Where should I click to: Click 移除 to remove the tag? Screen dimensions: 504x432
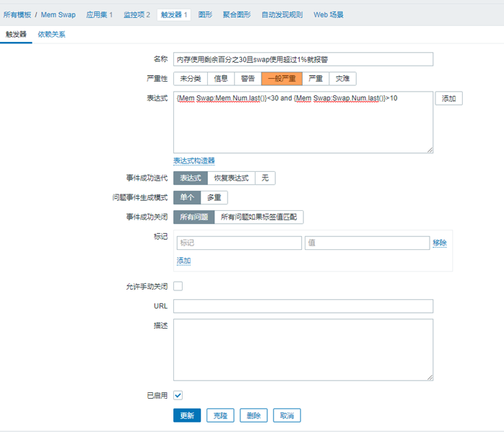440,243
